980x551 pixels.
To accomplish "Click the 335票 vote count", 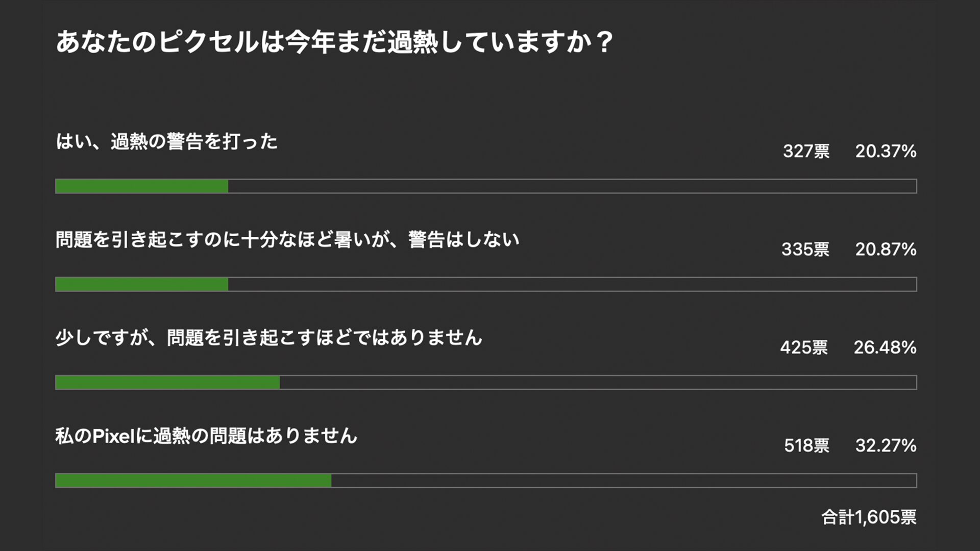I will click(805, 249).
